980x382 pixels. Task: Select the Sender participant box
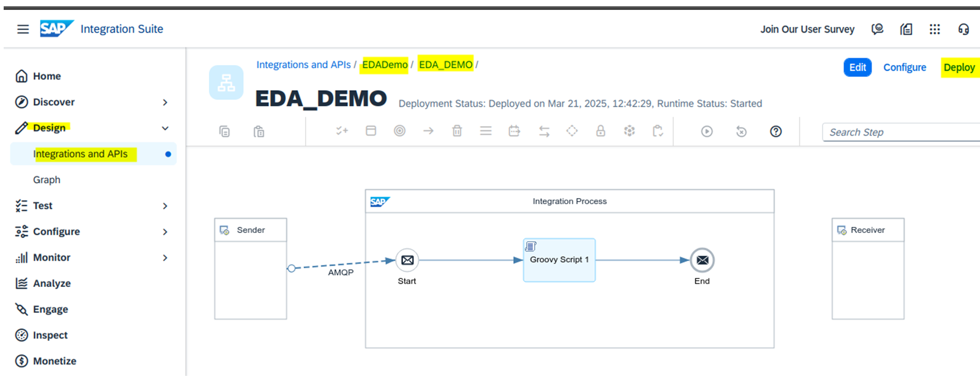tap(251, 269)
